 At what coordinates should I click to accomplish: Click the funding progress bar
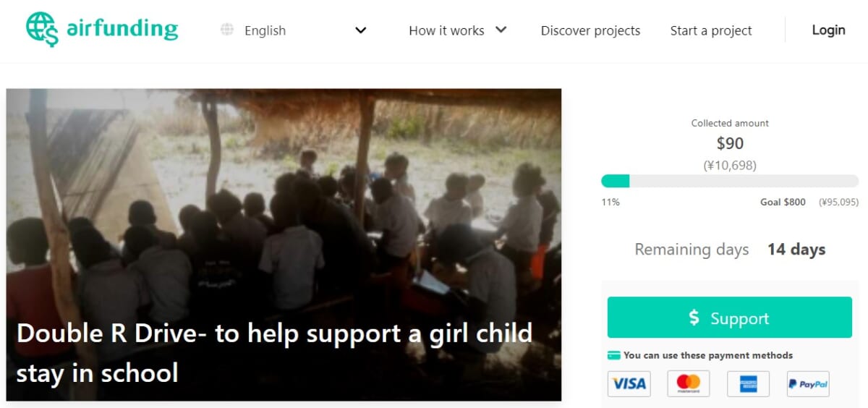pos(729,181)
